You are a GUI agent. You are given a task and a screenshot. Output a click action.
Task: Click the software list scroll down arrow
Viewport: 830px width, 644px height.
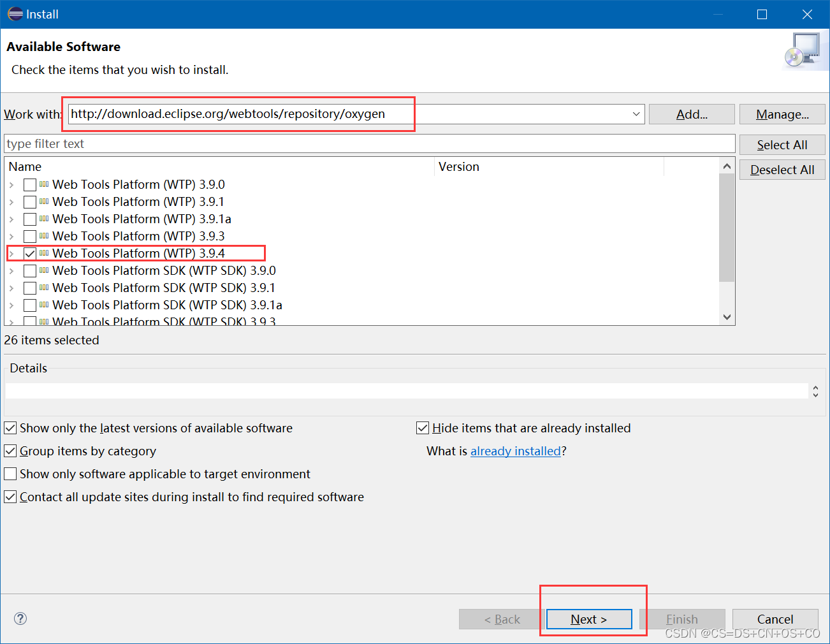tap(727, 317)
